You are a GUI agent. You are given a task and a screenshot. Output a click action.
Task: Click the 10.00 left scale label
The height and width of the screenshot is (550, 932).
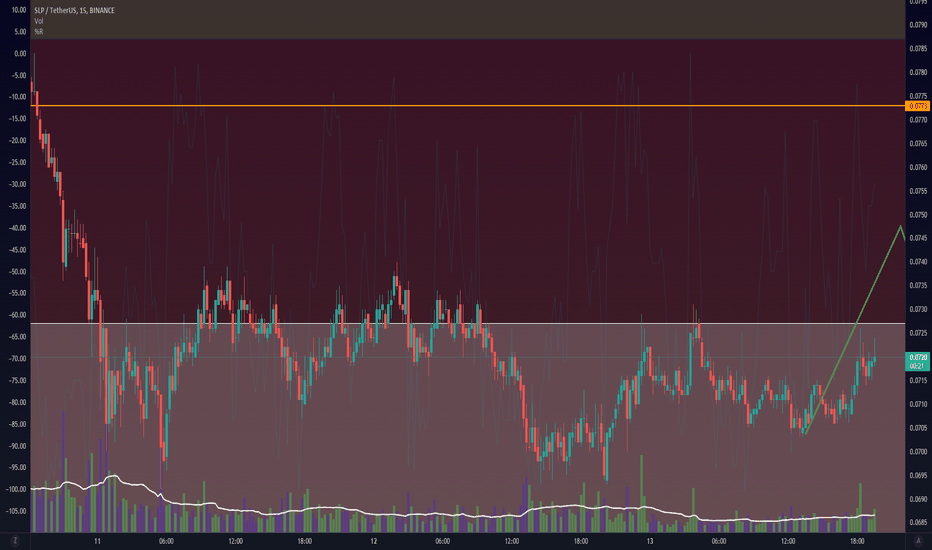click(x=19, y=10)
